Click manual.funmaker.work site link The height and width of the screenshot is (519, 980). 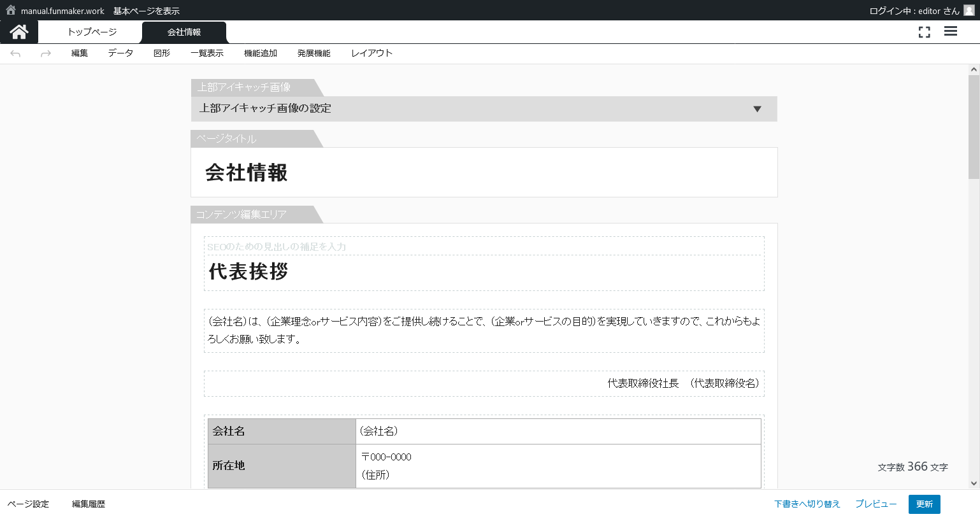(x=62, y=11)
